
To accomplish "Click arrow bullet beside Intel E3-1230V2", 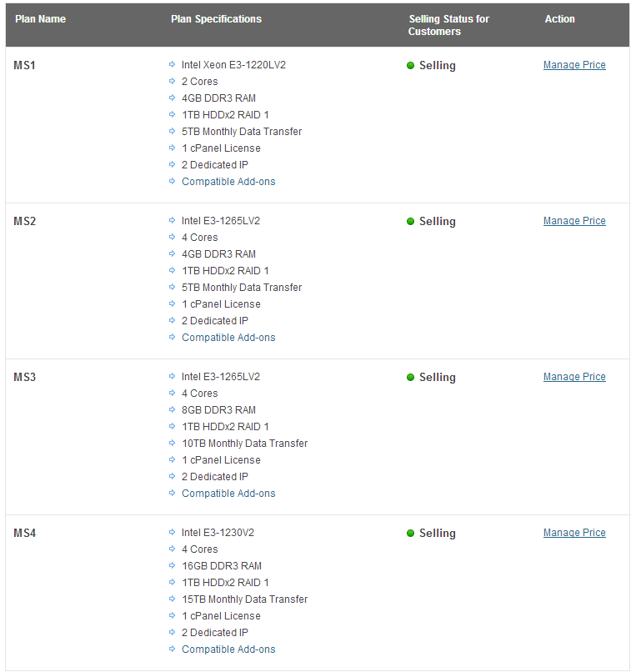I will pos(172,532).
